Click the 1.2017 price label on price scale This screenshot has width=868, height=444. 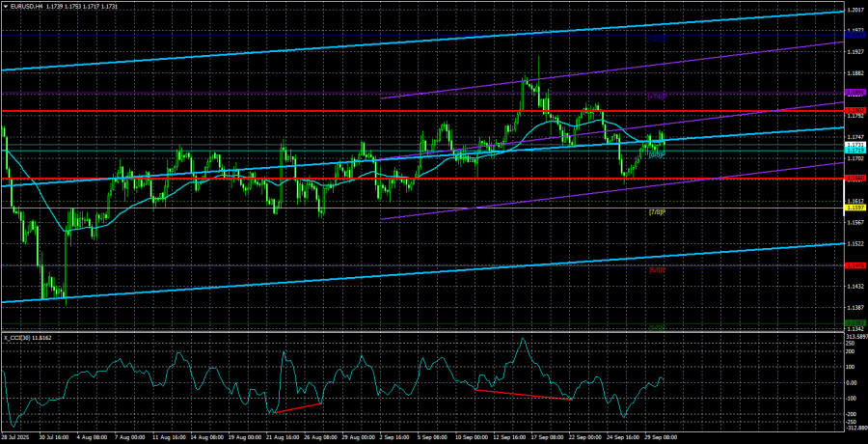854,11
